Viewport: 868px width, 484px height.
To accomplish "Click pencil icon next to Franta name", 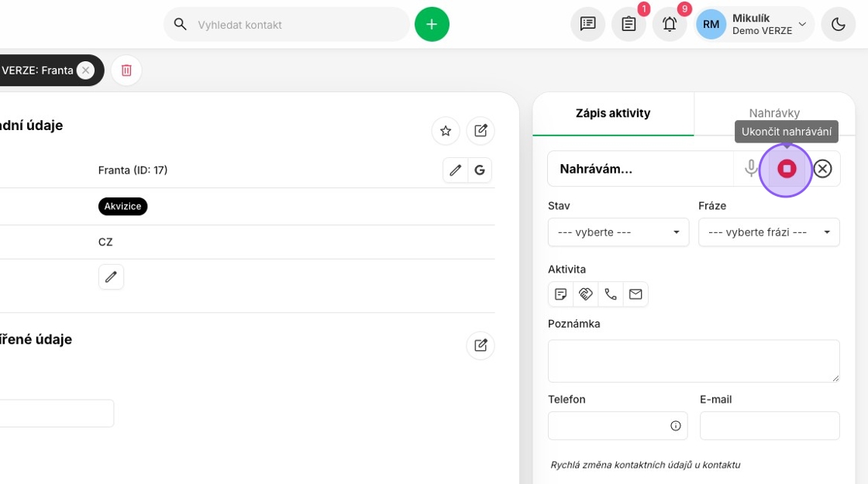I will pyautogui.click(x=455, y=170).
